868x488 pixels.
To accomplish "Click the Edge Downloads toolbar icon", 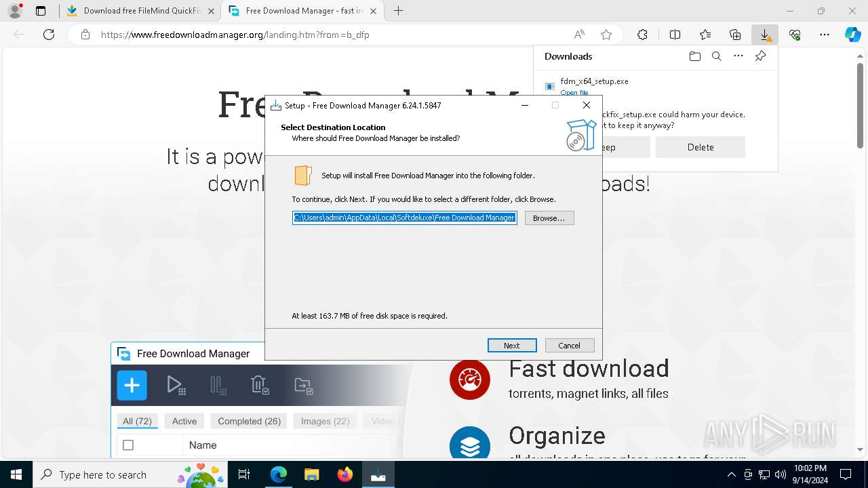I will [x=765, y=35].
